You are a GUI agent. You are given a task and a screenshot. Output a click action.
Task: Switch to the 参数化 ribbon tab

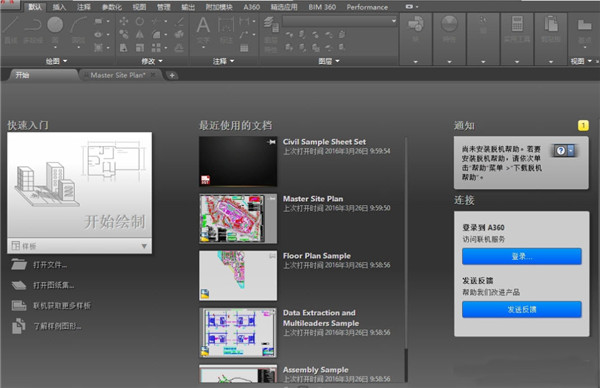point(112,7)
